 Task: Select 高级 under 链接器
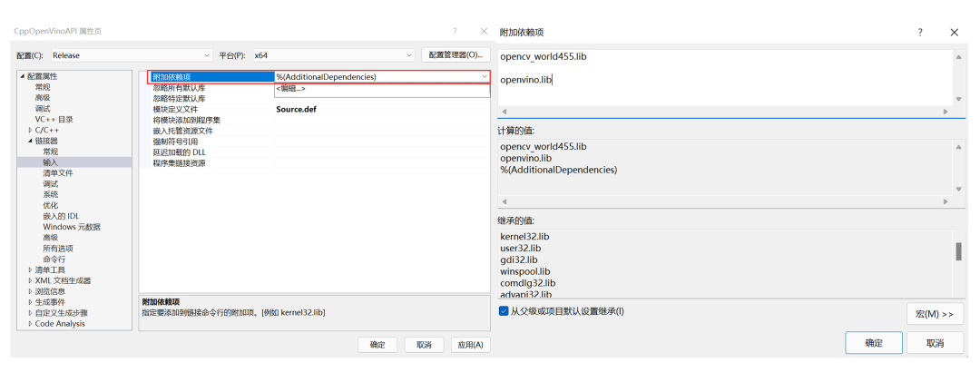click(x=51, y=238)
